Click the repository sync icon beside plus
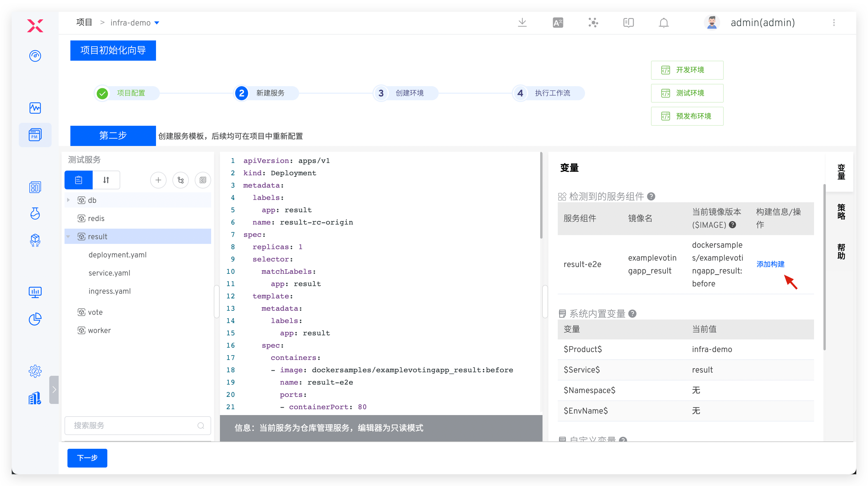The height and width of the screenshot is (486, 868). [181, 180]
